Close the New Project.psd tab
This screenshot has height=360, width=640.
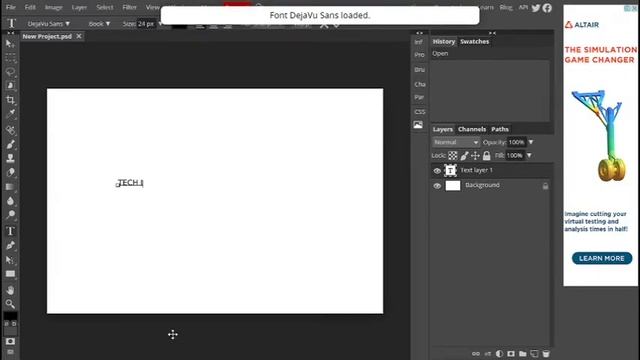(79, 36)
